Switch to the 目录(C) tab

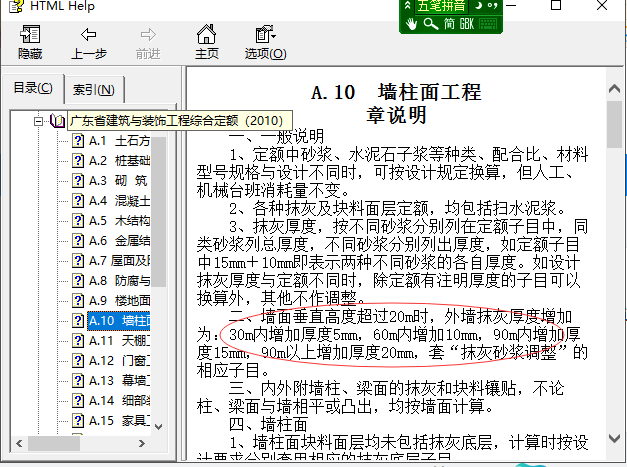point(33,88)
